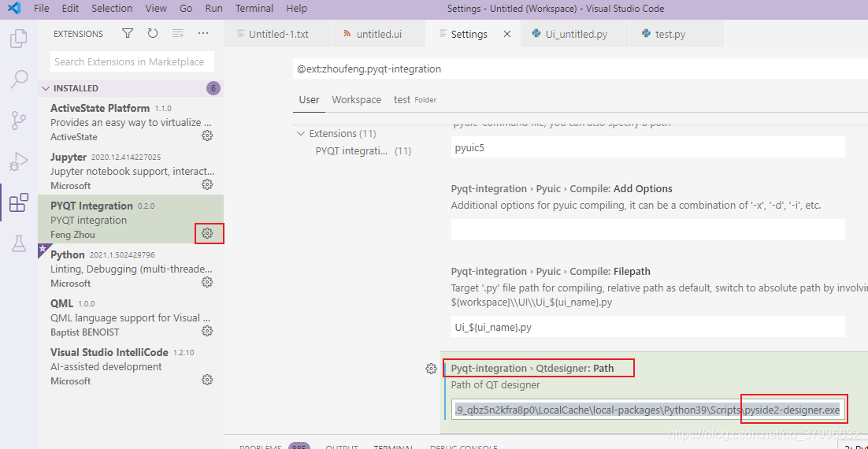Select PYQT integration settings tree entry
Image resolution: width=868 pixels, height=449 pixels.
pyautogui.click(x=362, y=150)
